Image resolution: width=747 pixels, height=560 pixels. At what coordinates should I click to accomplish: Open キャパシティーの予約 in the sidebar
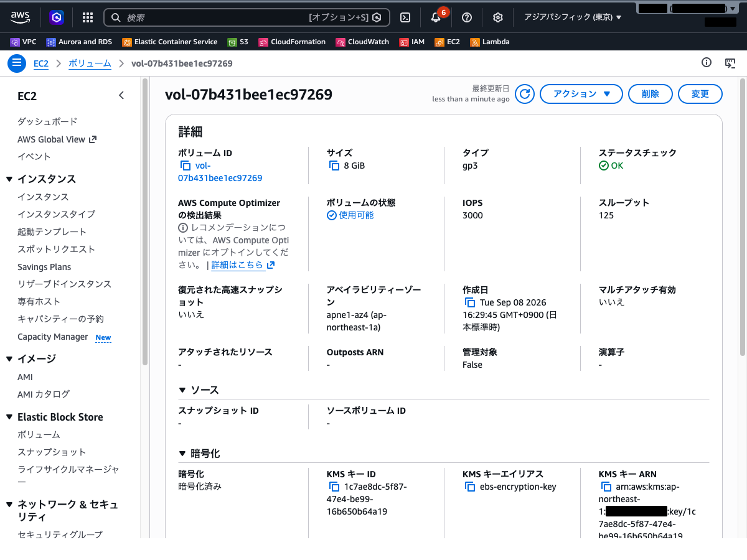click(60, 319)
